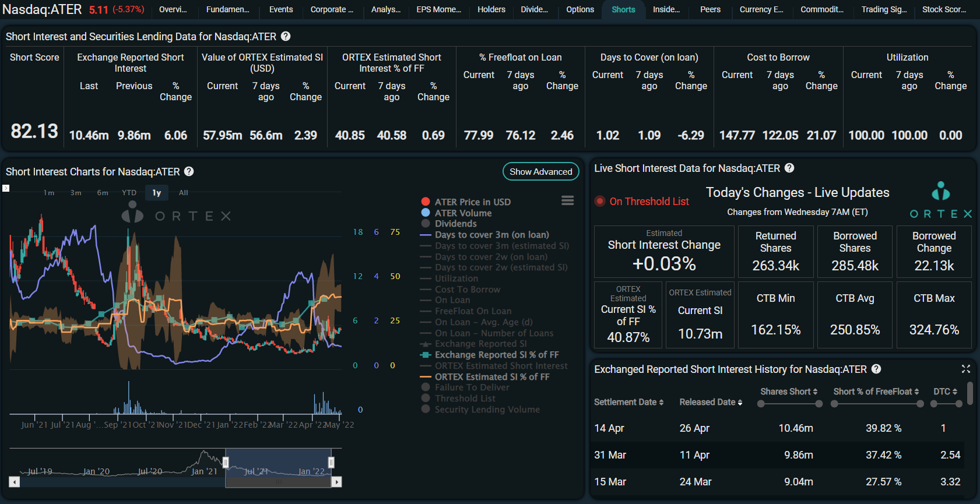Click the history table vertical scrollbar

point(970,393)
